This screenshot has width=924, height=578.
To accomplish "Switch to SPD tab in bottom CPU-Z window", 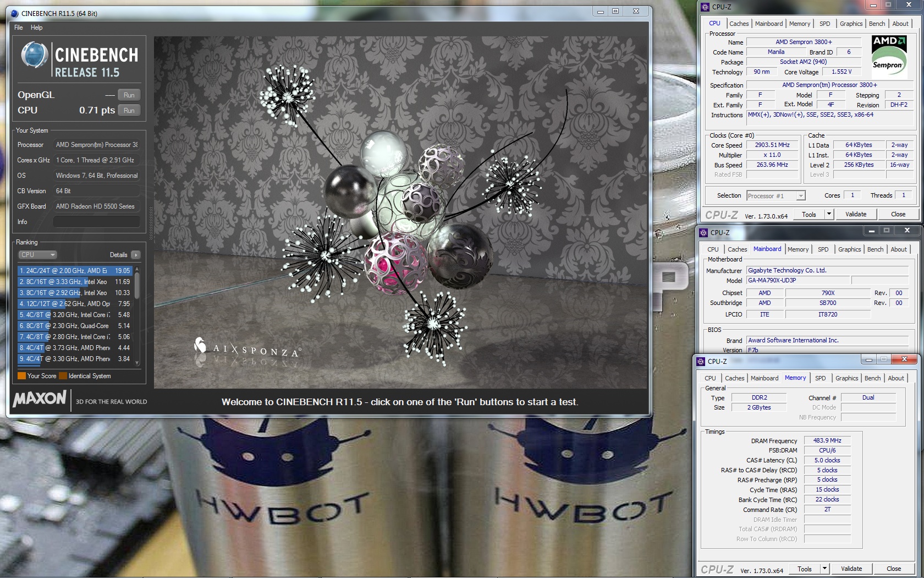I will (820, 378).
